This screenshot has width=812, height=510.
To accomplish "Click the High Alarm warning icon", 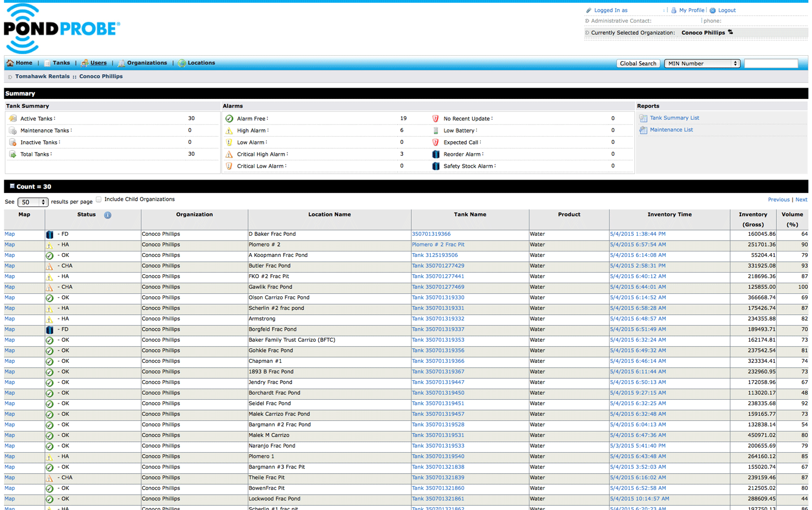I will (x=229, y=130).
